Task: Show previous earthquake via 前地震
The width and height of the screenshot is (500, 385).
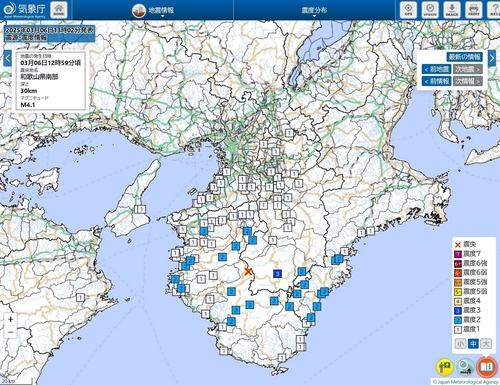Action: tap(437, 69)
